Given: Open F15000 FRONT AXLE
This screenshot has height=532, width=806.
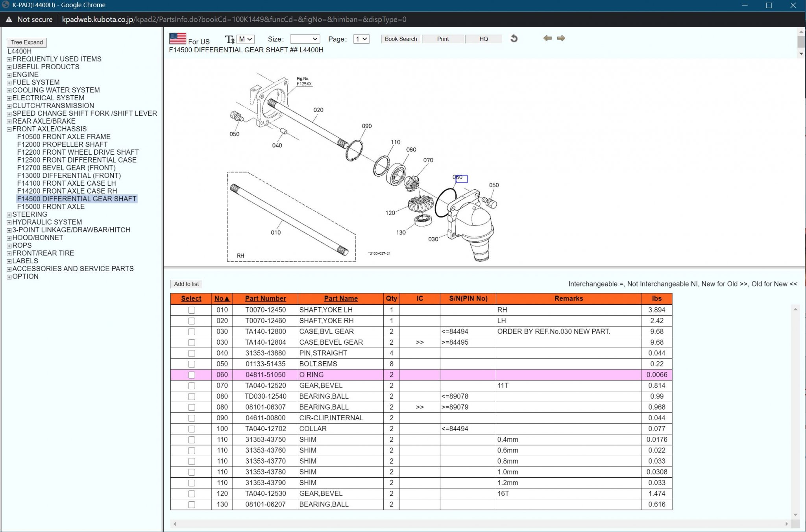Looking at the screenshot, I should [x=51, y=207].
